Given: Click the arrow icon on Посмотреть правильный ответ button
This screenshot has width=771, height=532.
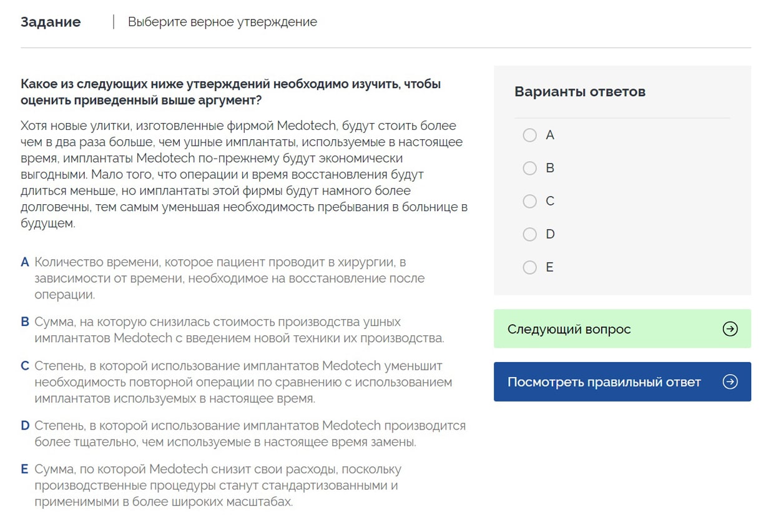Looking at the screenshot, I should coord(729,382).
